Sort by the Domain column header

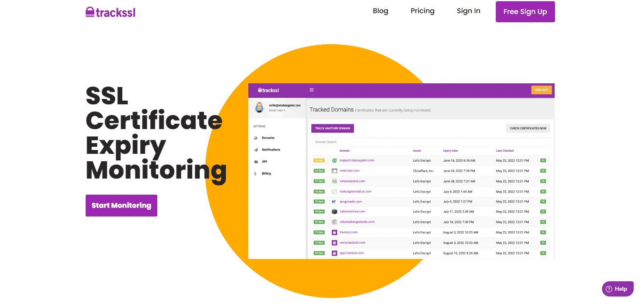coord(345,151)
